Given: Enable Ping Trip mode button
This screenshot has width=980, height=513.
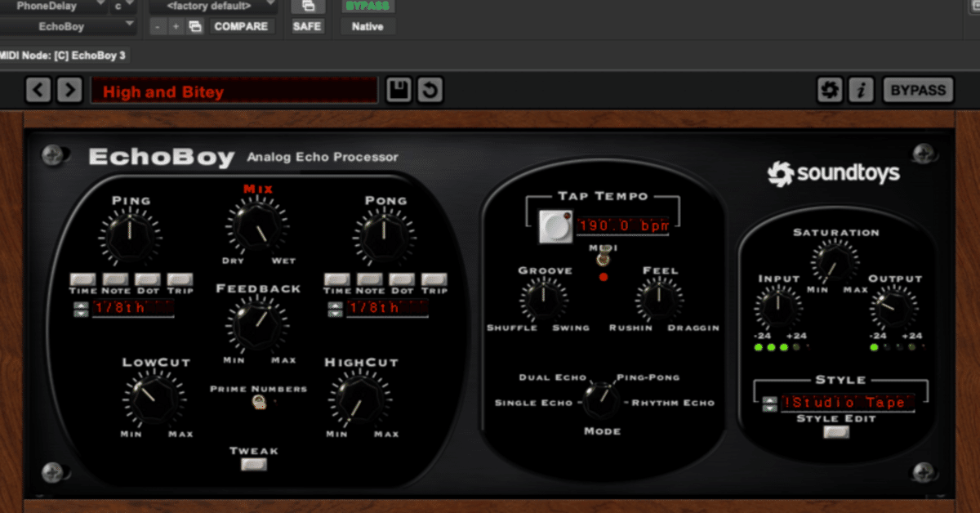Looking at the screenshot, I should click(x=180, y=280).
